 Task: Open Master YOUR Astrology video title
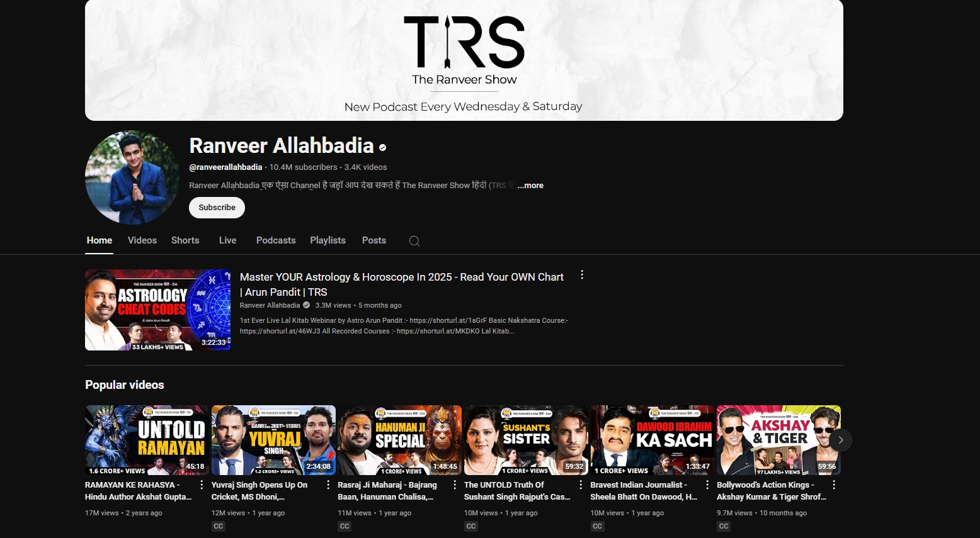402,284
